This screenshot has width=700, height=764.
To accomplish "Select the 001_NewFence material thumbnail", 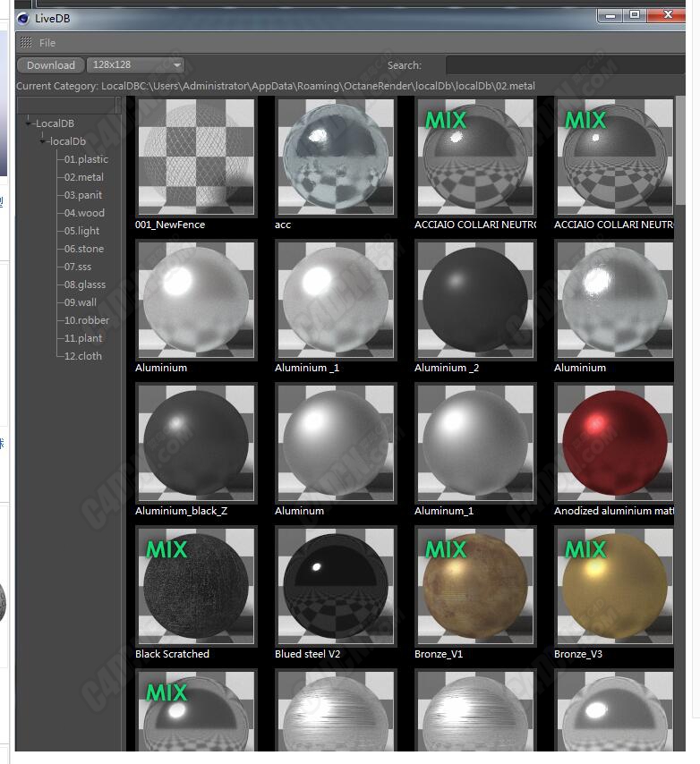I will 196,157.
